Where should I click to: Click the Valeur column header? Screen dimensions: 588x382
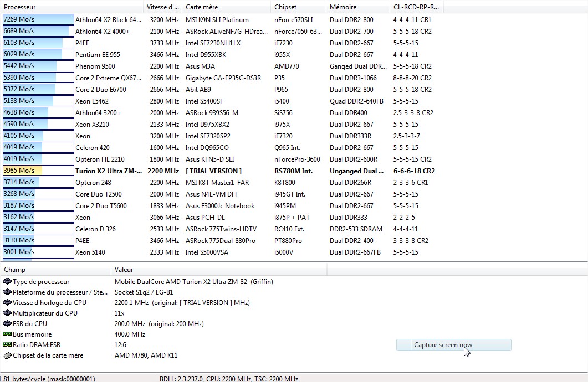[219, 269]
